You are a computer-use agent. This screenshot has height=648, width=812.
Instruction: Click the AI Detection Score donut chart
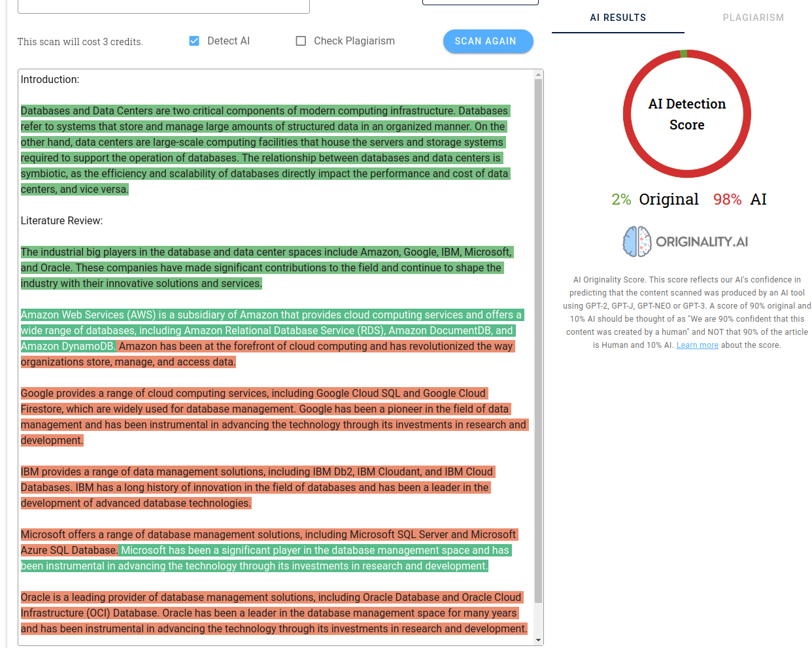686,114
